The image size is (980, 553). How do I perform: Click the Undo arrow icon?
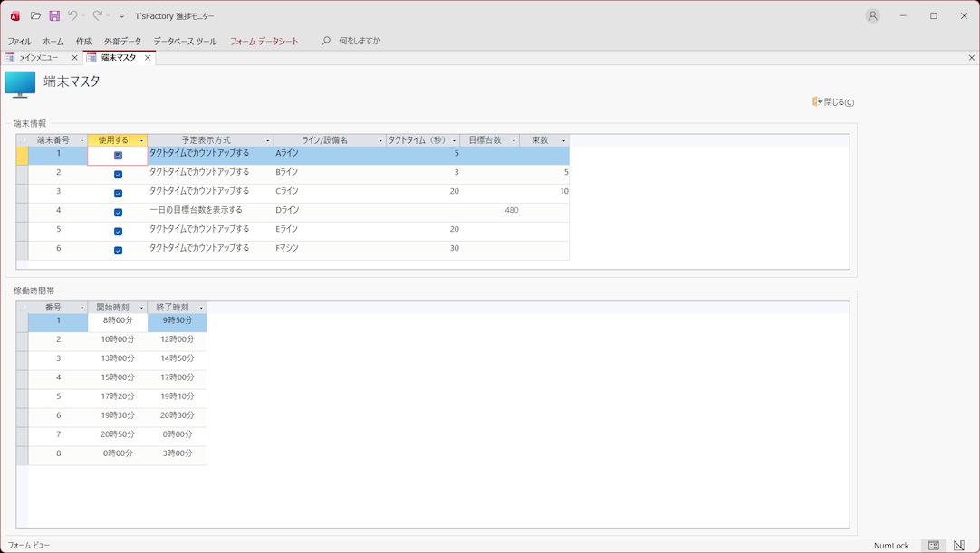tap(72, 15)
